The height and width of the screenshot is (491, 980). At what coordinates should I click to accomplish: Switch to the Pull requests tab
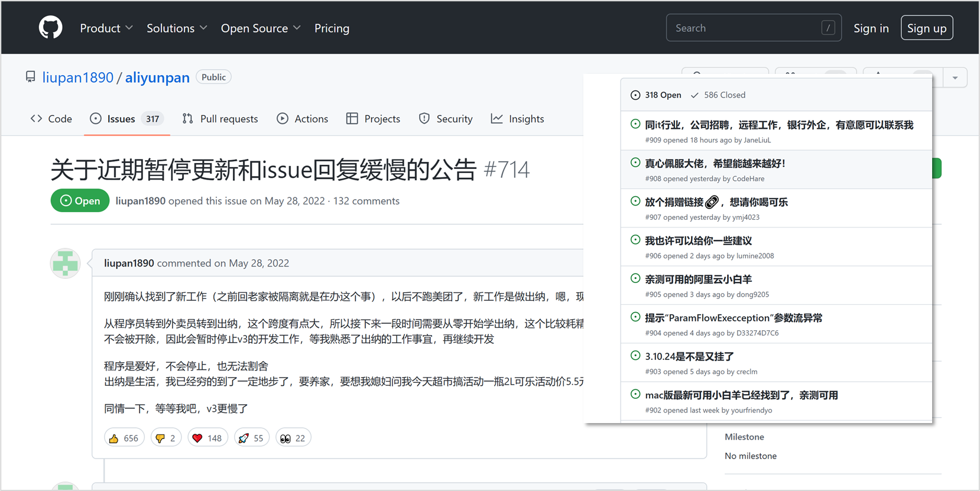click(x=220, y=119)
